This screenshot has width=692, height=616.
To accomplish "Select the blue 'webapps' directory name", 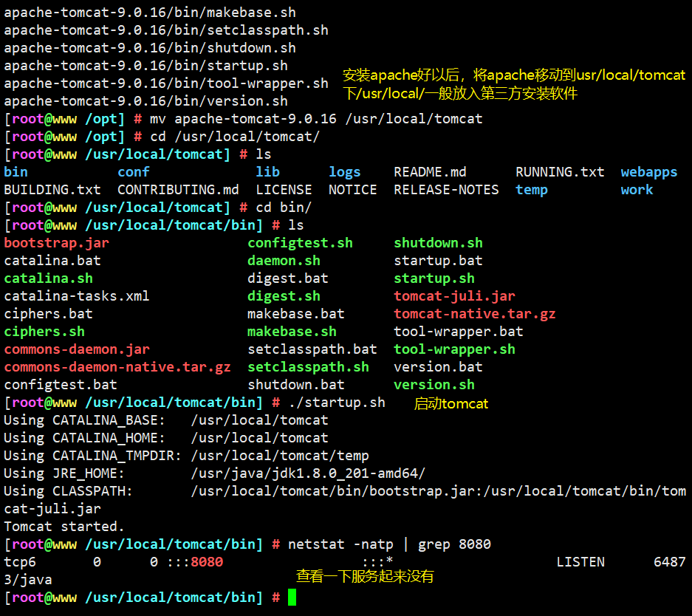I will [x=648, y=172].
